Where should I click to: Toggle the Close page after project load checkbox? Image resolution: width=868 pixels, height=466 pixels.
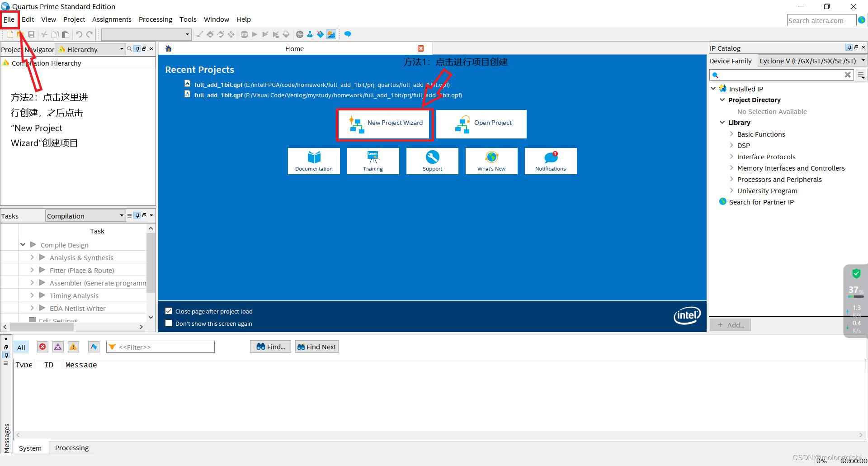point(169,311)
